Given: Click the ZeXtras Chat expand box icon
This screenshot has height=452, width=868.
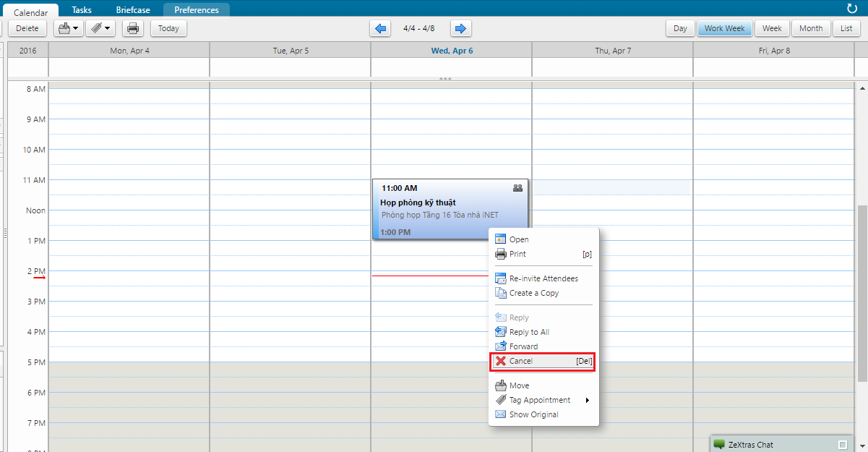Looking at the screenshot, I should click(843, 444).
